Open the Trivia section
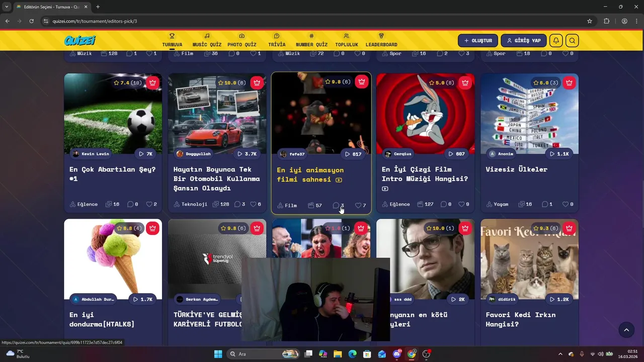 tap(277, 40)
